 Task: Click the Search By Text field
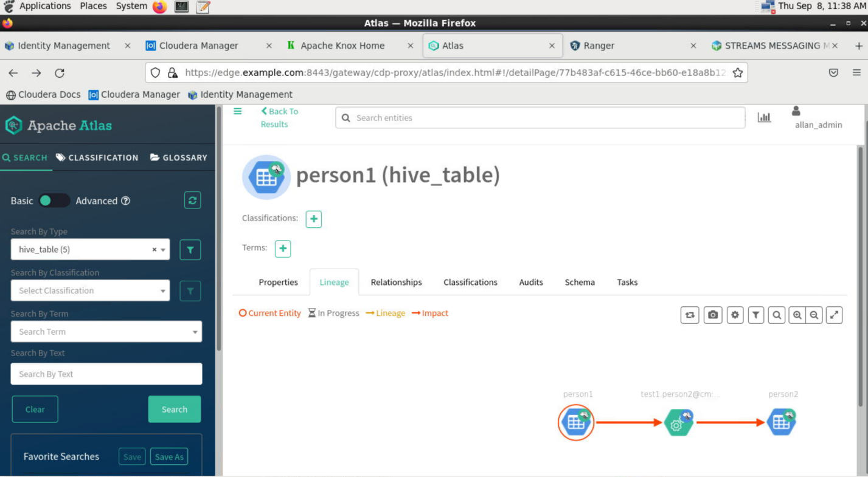tap(106, 374)
